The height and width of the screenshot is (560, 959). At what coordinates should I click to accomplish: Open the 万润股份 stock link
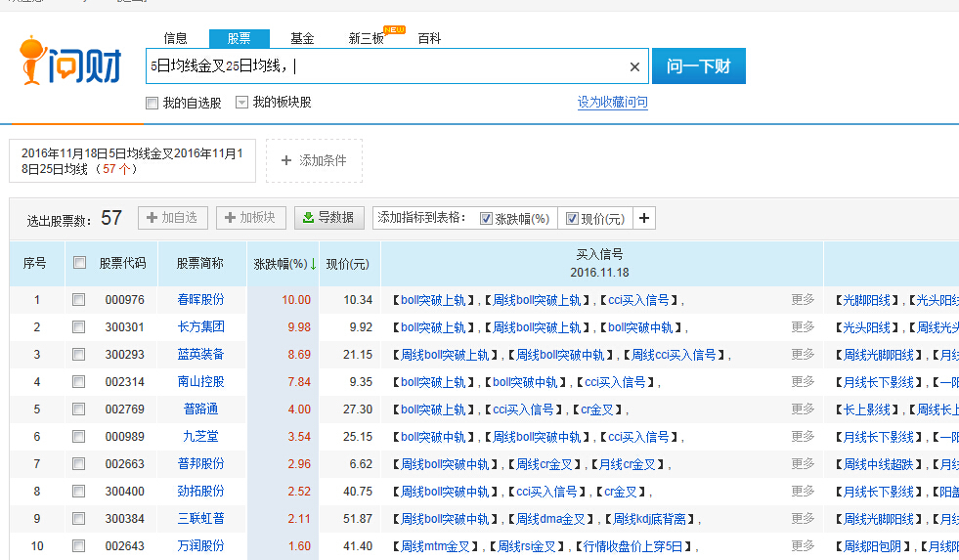coord(200,546)
